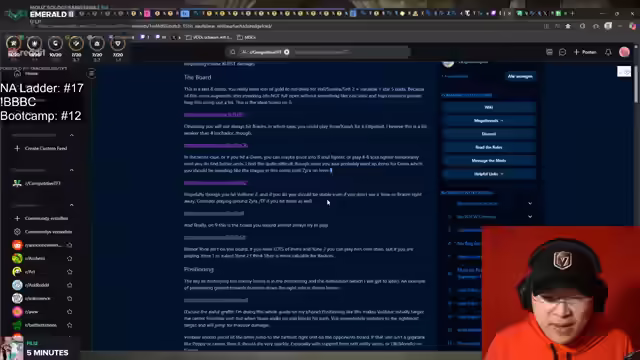Expand the second collapsed sidebar rule chevron
640x360 pixels.
(x=530, y=217)
